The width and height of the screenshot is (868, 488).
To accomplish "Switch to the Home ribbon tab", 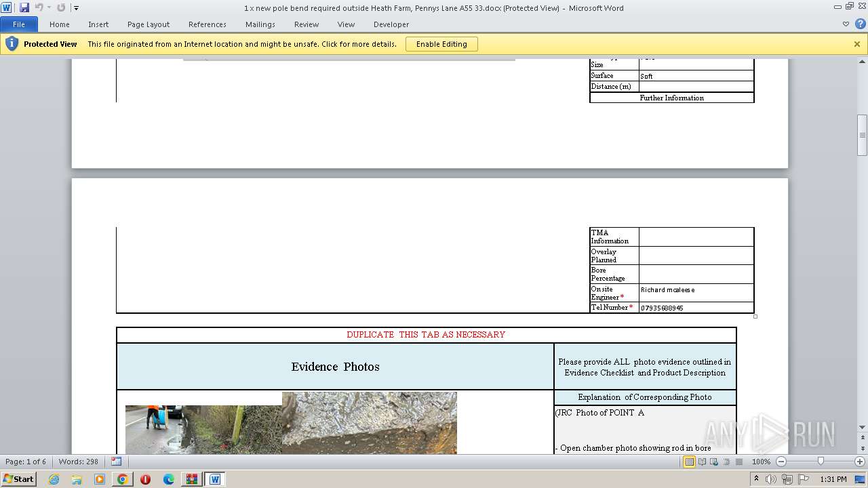I will [60, 24].
